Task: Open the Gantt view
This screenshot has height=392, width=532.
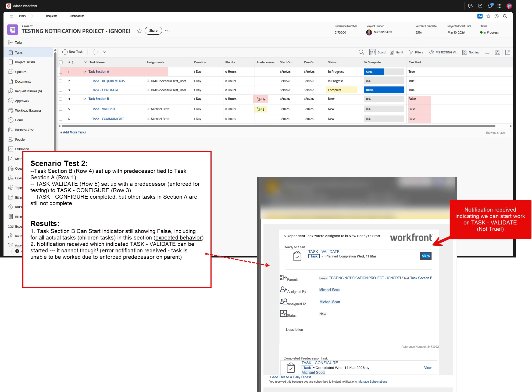Action: [x=397, y=52]
